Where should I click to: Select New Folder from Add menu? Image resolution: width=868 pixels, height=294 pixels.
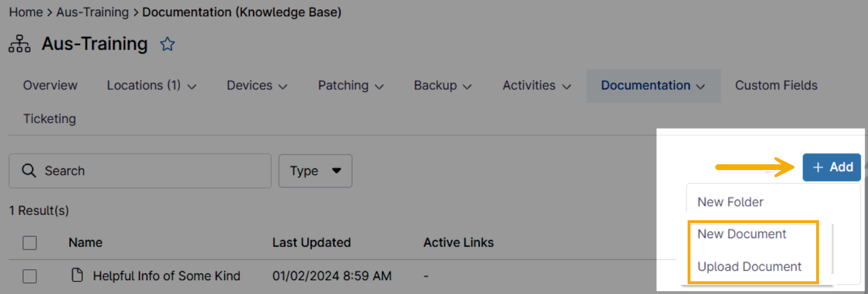(730, 202)
